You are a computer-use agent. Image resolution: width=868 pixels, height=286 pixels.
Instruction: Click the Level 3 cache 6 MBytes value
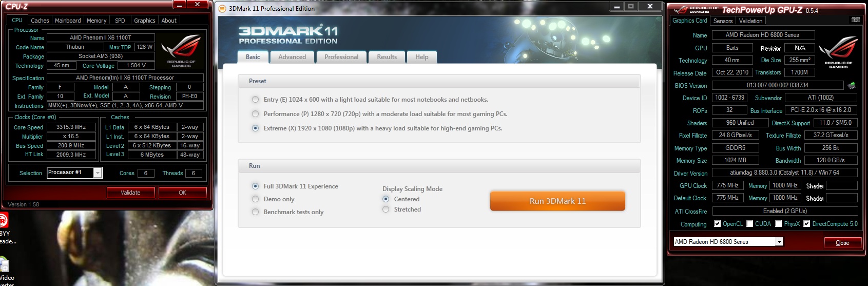(x=152, y=155)
